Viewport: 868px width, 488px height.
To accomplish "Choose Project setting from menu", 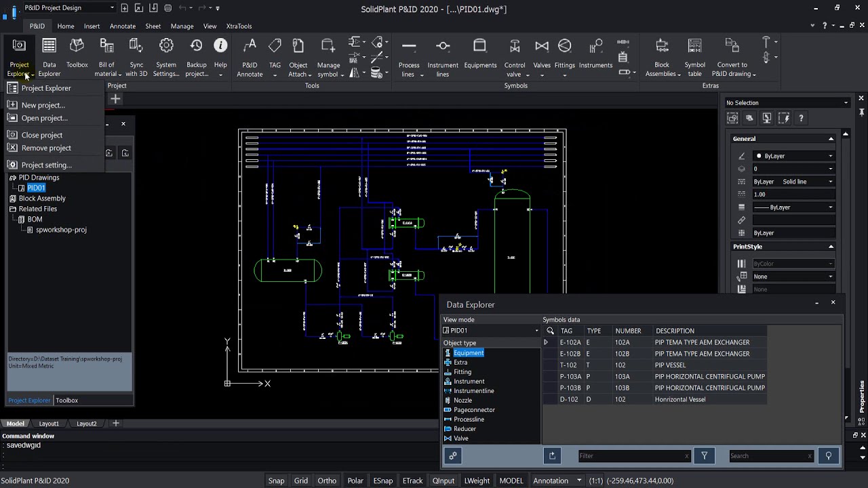I will click(46, 165).
